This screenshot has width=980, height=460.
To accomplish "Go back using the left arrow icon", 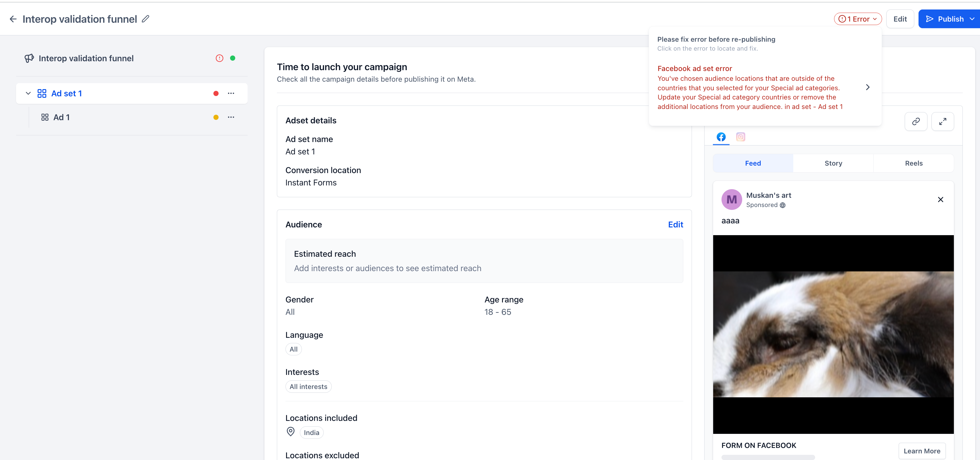I will (13, 19).
